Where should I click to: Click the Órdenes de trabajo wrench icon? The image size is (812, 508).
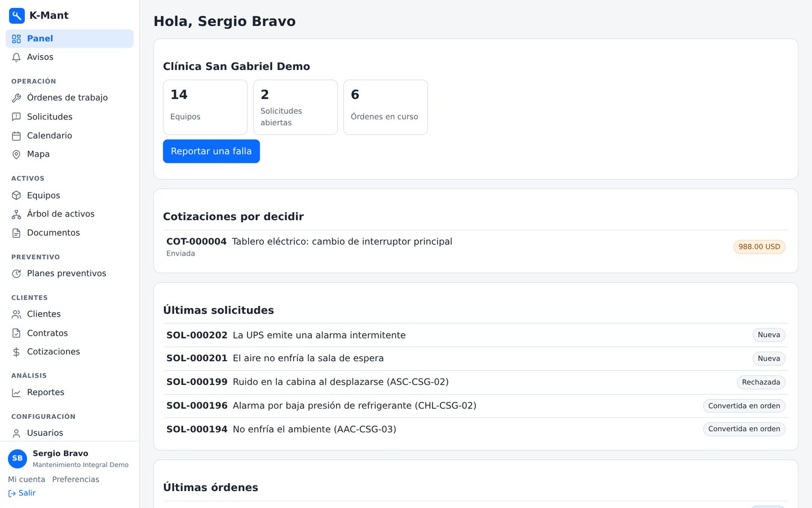[x=16, y=98]
